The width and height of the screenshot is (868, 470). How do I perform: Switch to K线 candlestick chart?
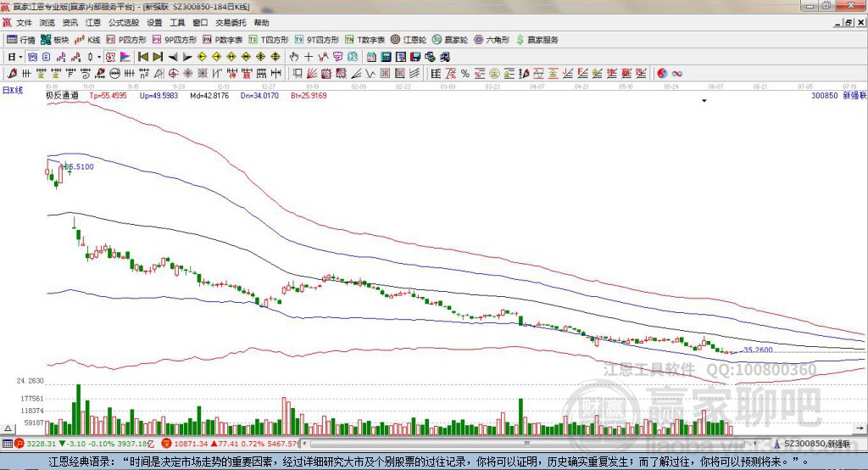tap(88, 40)
